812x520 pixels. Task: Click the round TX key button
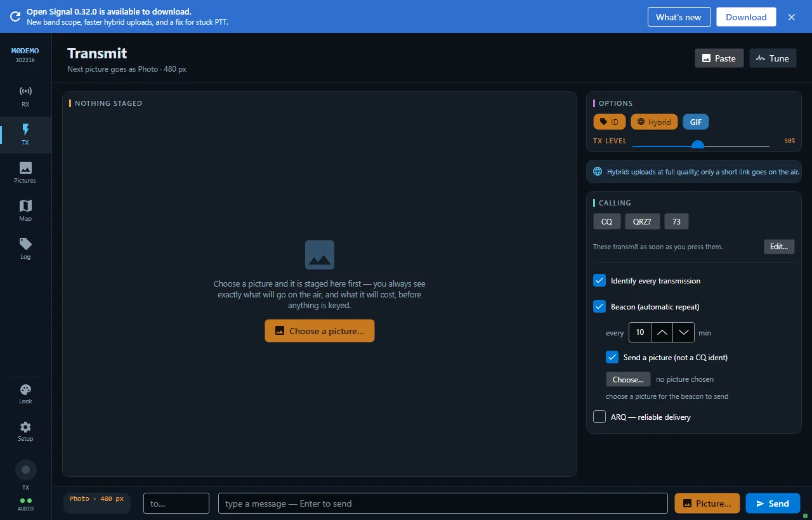(26, 470)
